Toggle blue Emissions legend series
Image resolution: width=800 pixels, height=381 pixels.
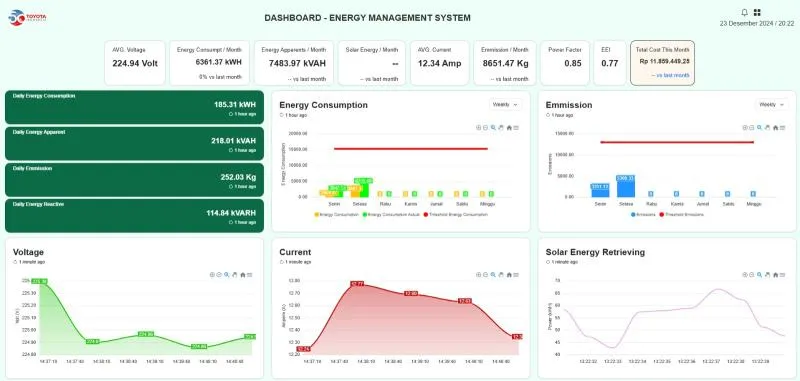(x=643, y=215)
